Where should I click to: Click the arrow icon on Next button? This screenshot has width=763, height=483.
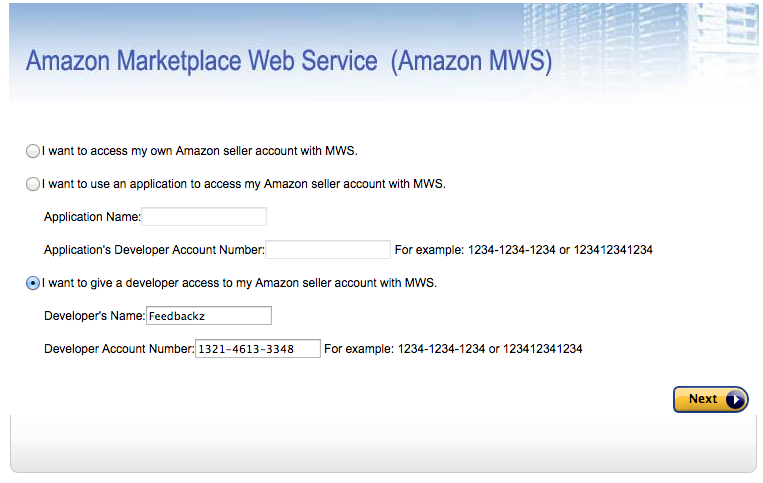735,399
